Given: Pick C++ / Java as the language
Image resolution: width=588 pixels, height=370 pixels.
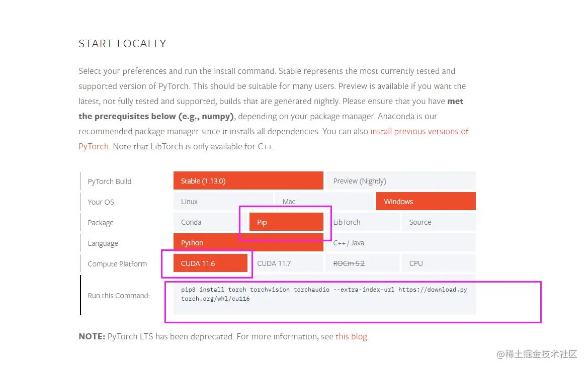Looking at the screenshot, I should pyautogui.click(x=400, y=242).
